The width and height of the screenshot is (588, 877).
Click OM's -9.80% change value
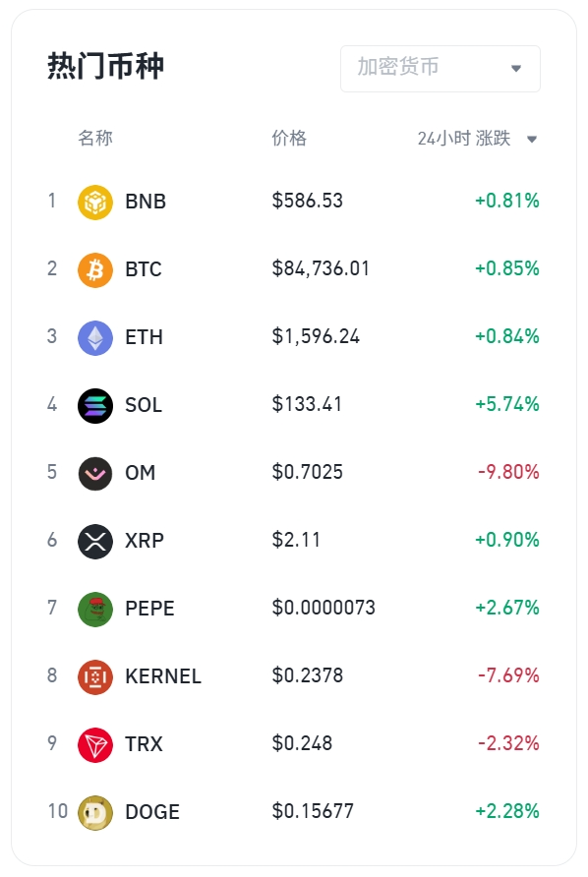click(508, 472)
